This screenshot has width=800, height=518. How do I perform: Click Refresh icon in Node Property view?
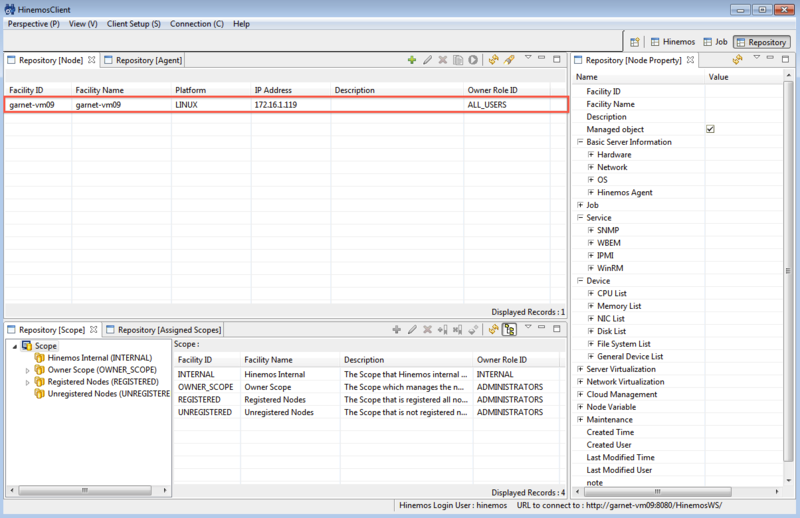[x=738, y=60]
